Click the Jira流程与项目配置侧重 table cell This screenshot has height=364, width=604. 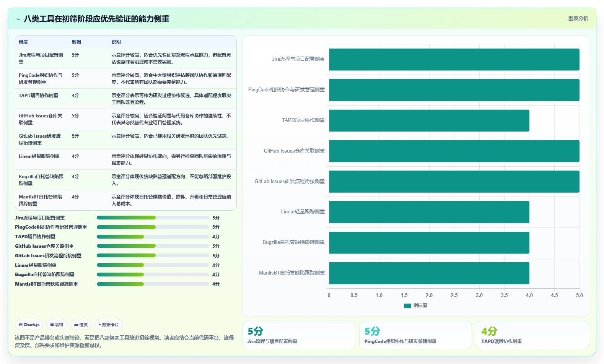point(41,58)
